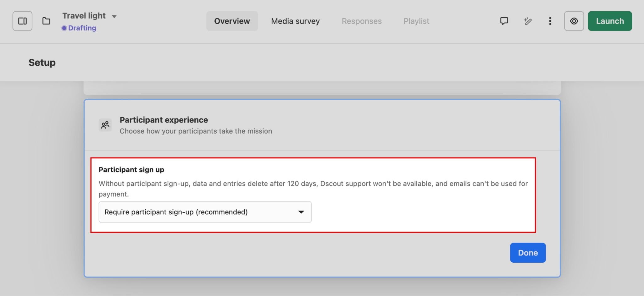This screenshot has height=296, width=644.
Task: Switch to the Overview tab
Action: [232, 21]
